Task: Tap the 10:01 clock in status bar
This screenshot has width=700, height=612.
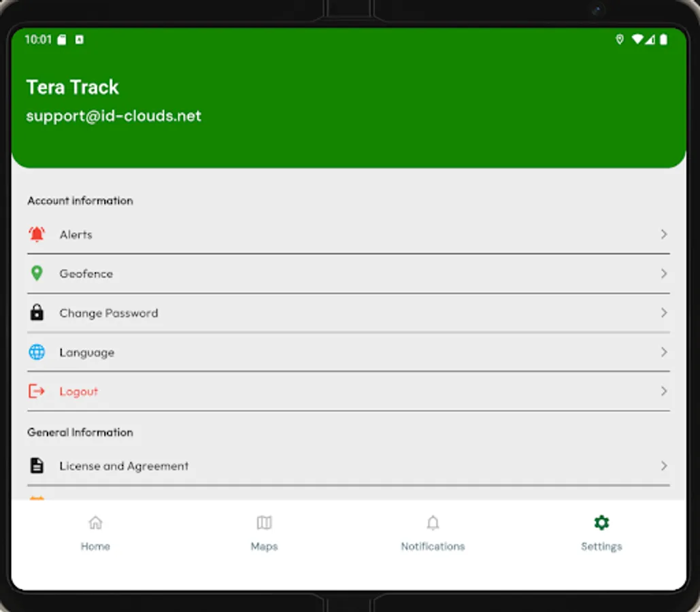Action: (x=38, y=39)
